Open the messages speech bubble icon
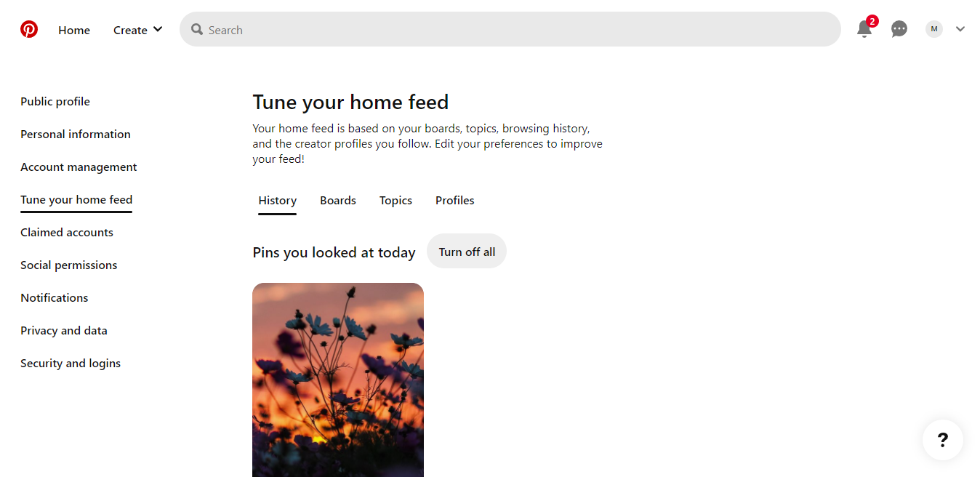The image size is (980, 477). (x=899, y=29)
